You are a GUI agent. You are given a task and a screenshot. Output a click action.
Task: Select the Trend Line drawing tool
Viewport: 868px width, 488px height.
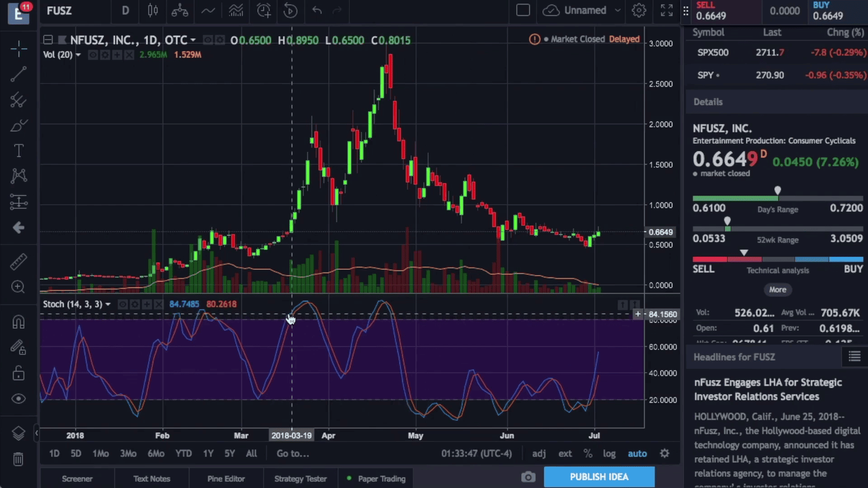point(19,75)
